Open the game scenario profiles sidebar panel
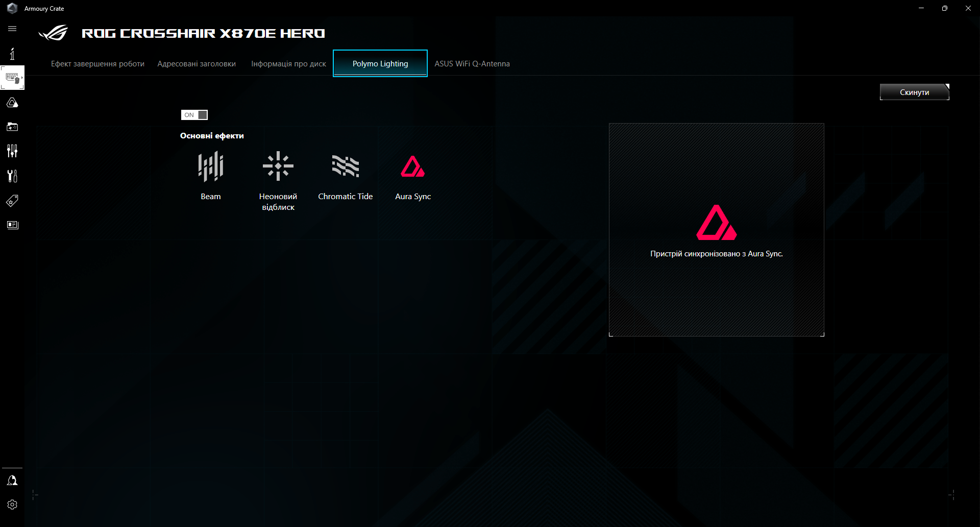 click(12, 127)
